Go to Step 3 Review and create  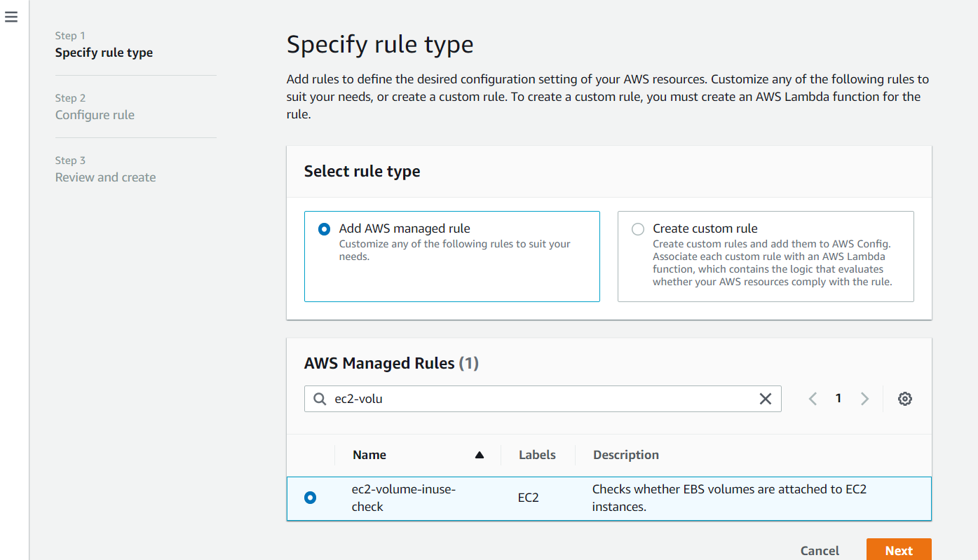pyautogui.click(x=105, y=177)
